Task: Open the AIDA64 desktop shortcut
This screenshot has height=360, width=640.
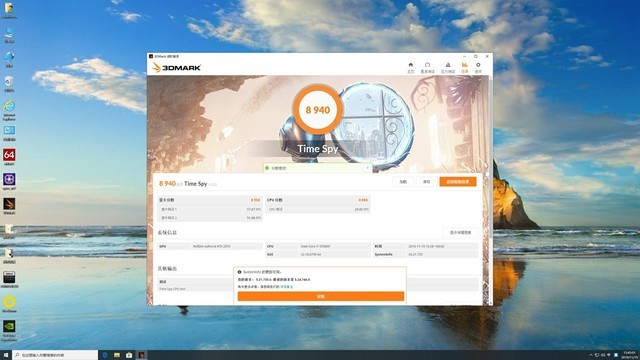Action: click(x=9, y=157)
